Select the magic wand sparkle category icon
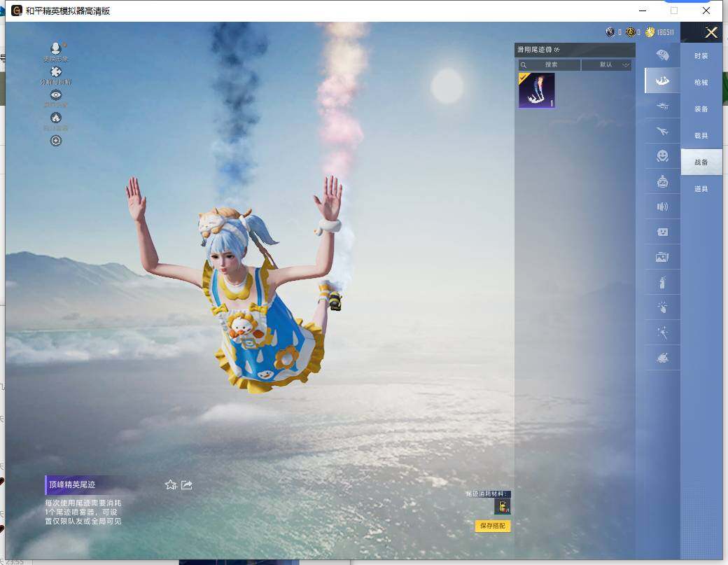The image size is (728, 565). 662,333
